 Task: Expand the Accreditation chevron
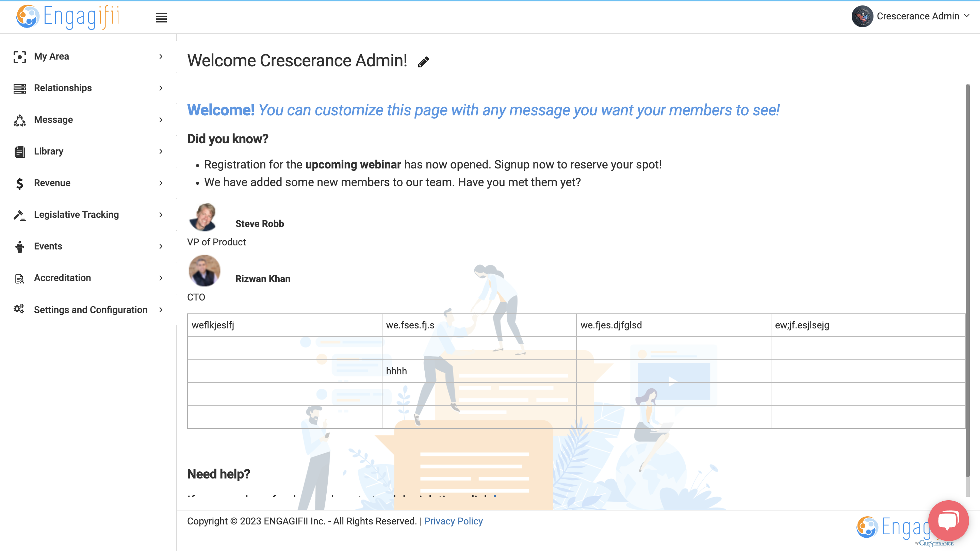[x=161, y=278]
